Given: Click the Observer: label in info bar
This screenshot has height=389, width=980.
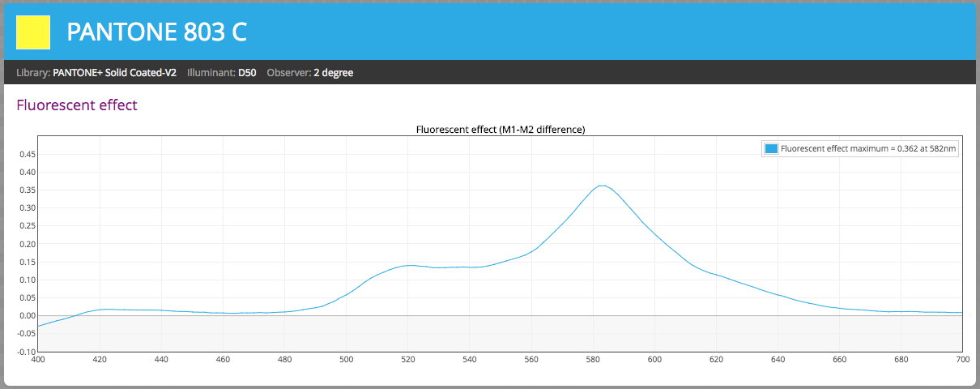Looking at the screenshot, I should pos(288,73).
